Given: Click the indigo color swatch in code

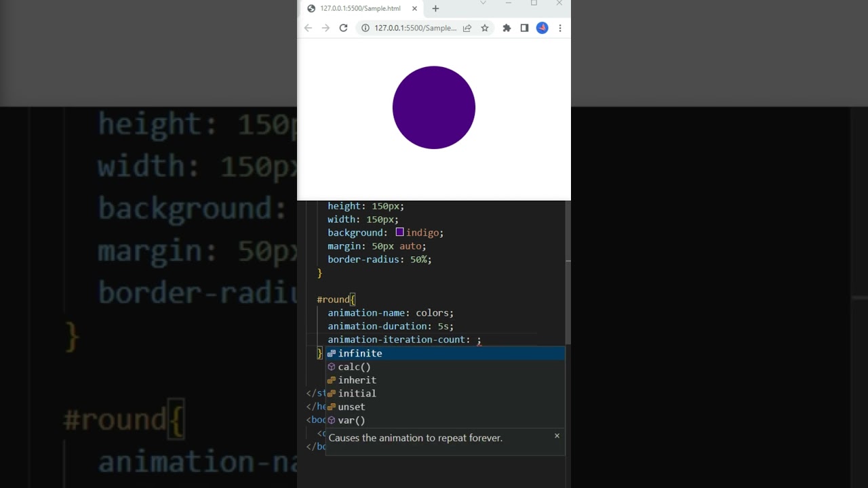Looking at the screenshot, I should point(400,232).
